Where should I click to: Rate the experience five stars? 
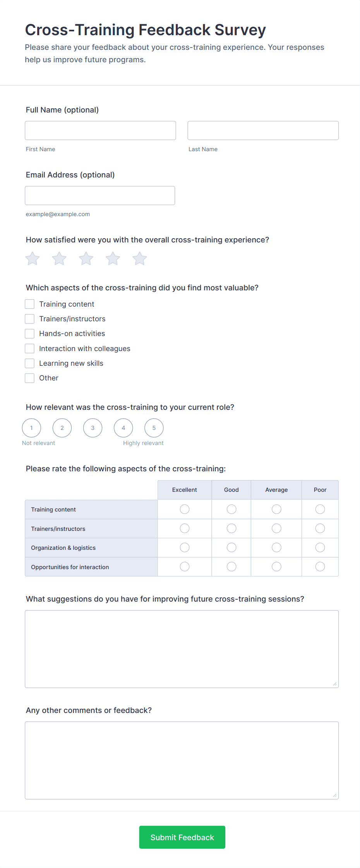pos(139,258)
